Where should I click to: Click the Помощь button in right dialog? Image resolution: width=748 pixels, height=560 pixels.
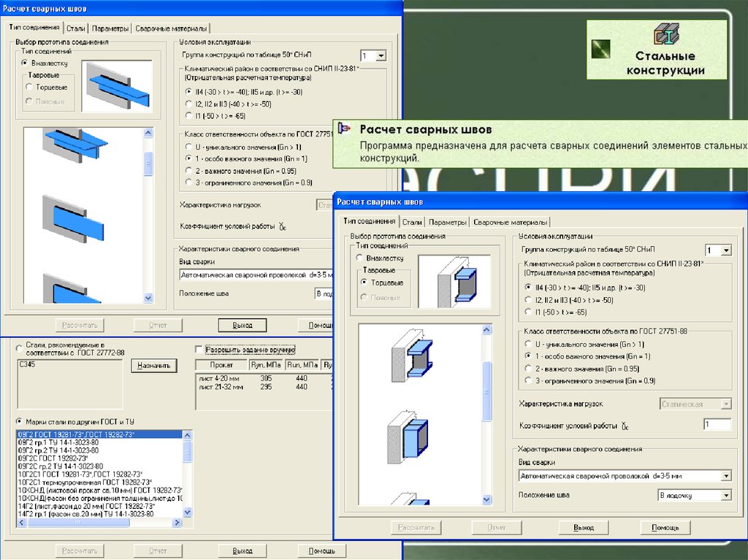pyautogui.click(x=665, y=527)
